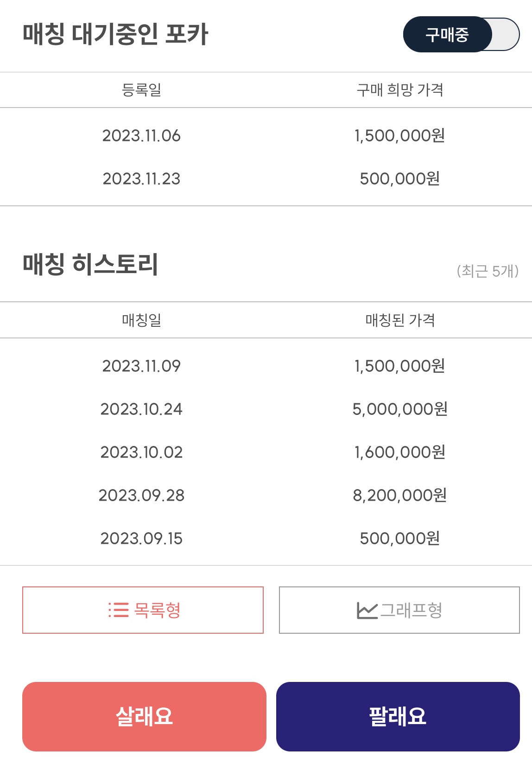
Task: Click the (최근 5개) label
Action: click(488, 271)
